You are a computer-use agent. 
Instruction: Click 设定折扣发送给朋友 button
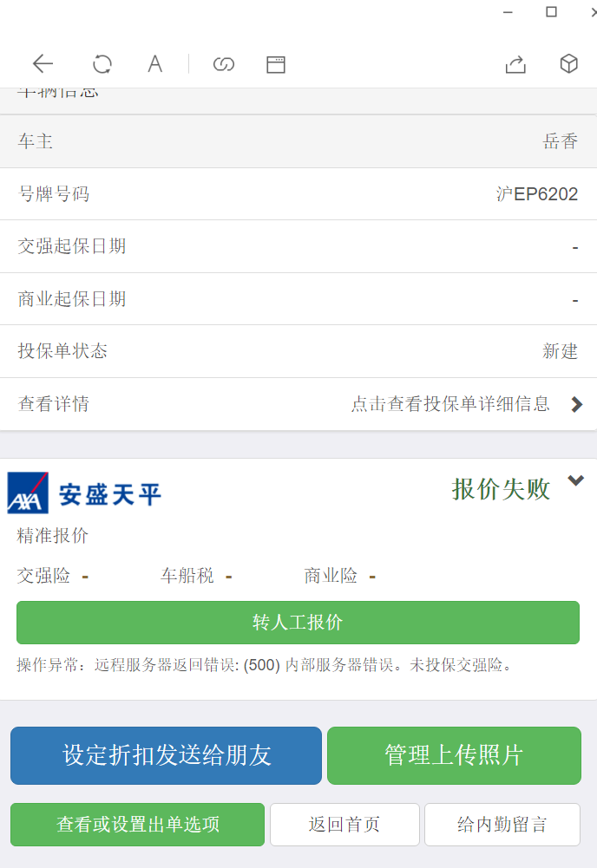click(166, 755)
